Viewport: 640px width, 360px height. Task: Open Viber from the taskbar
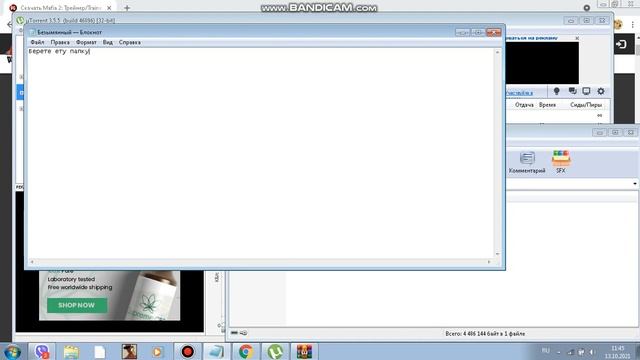(x=42, y=351)
